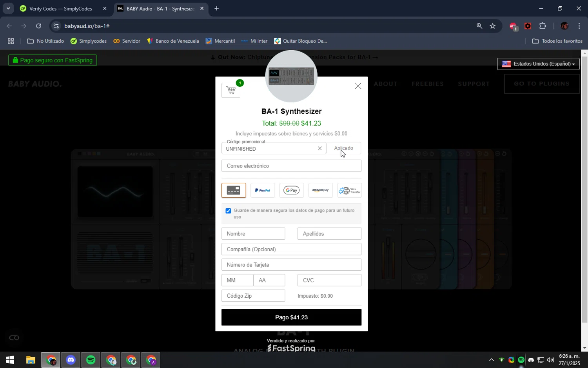The width and height of the screenshot is (588, 368).
Task: Switch to Verify Codes — SimplyCodes tab
Action: click(61, 9)
